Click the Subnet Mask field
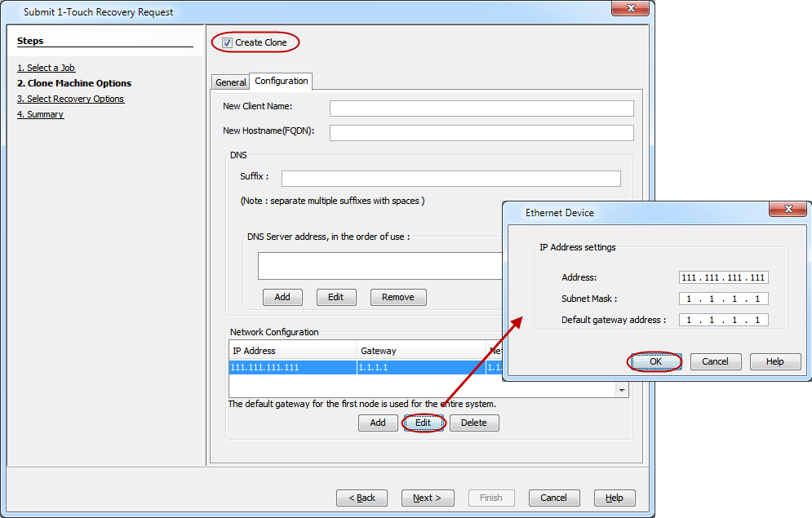The width and height of the screenshot is (812, 518). click(723, 299)
